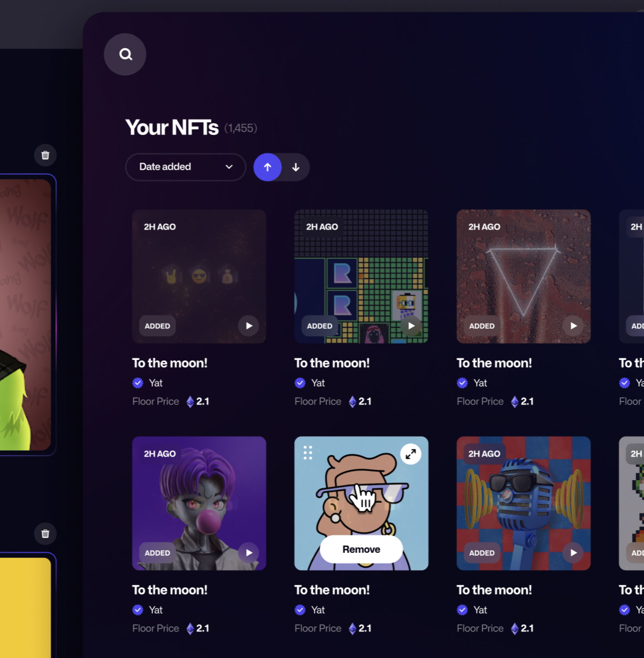Click the upper trash icon in left panel
Image resolution: width=644 pixels, height=658 pixels.
click(45, 155)
